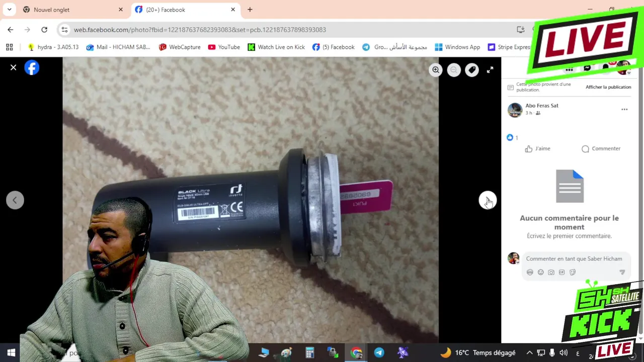The width and height of the screenshot is (644, 362).
Task: Open the Windows Start menu
Action: [x=11, y=352]
